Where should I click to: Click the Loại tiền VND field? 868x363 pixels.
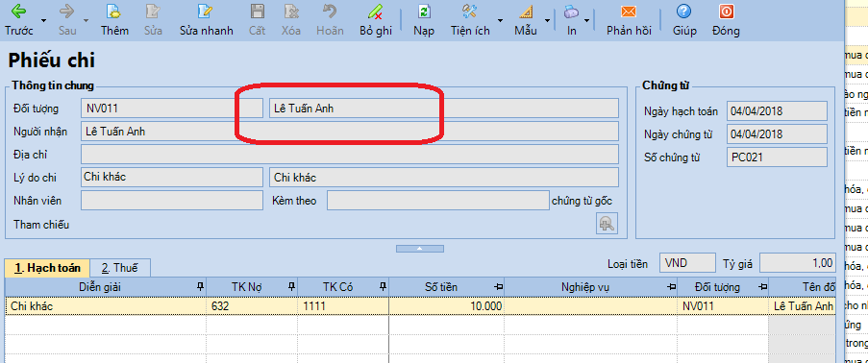[687, 263]
